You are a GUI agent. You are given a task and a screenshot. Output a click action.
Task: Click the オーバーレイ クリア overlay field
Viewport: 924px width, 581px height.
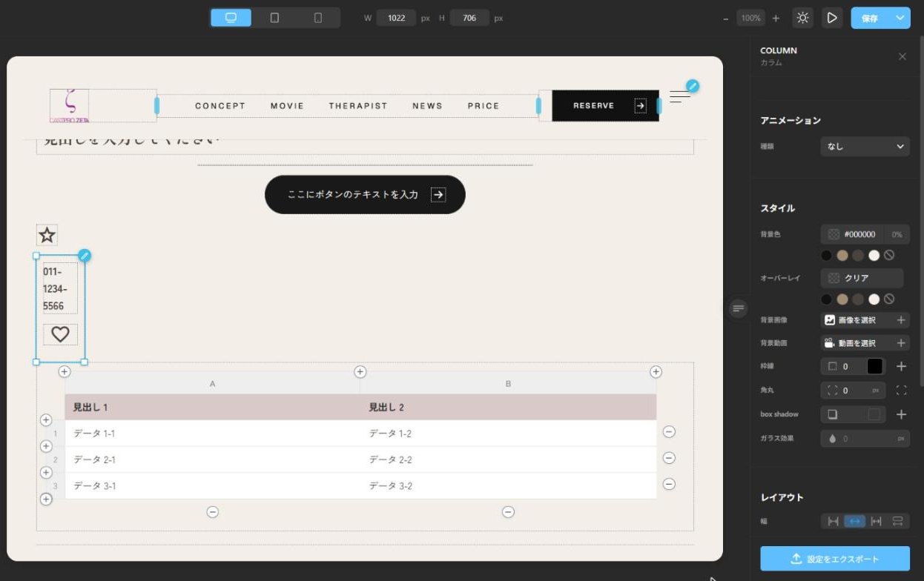(x=862, y=278)
